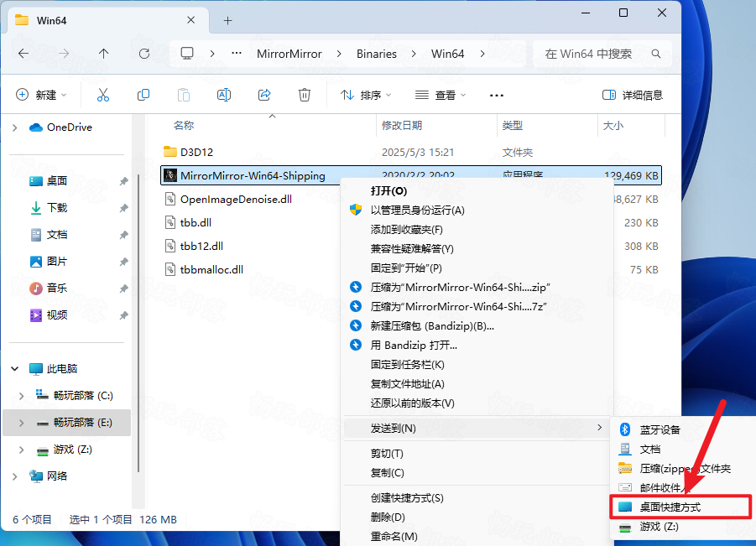Screen dimensions: 756x546
Task: Expand the 畅玩部落 (C:) drive node
Action: point(21,396)
